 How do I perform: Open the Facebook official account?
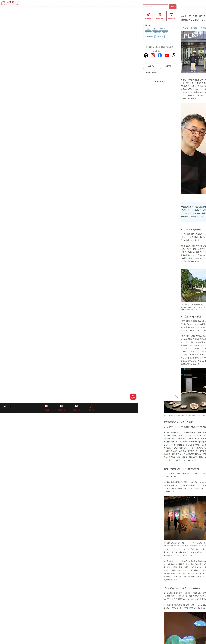[x=160, y=55]
